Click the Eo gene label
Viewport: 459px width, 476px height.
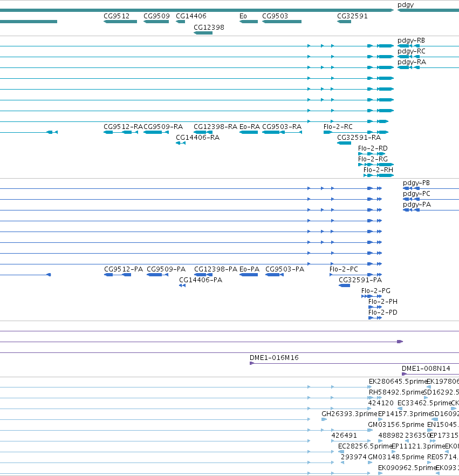(x=243, y=16)
